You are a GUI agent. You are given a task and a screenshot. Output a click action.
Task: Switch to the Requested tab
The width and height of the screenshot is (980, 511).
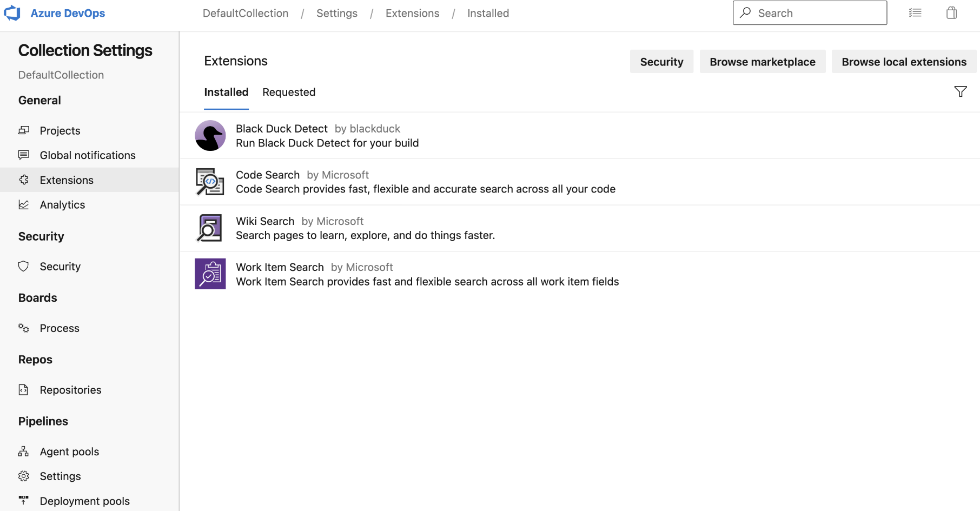tap(289, 92)
